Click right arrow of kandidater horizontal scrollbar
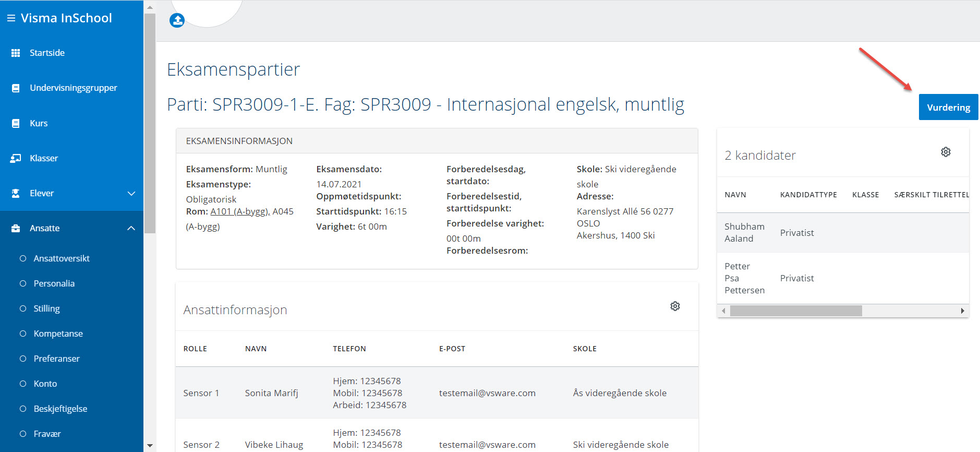 point(962,311)
